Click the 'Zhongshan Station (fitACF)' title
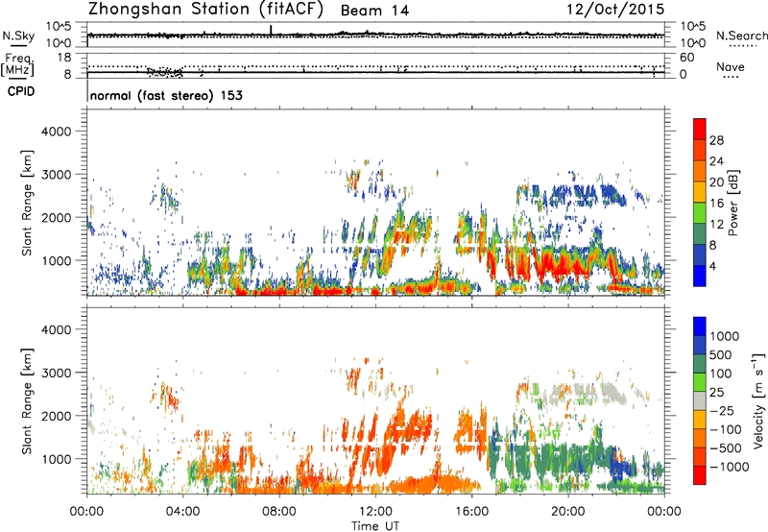This screenshot has height=532, width=768. [205, 10]
